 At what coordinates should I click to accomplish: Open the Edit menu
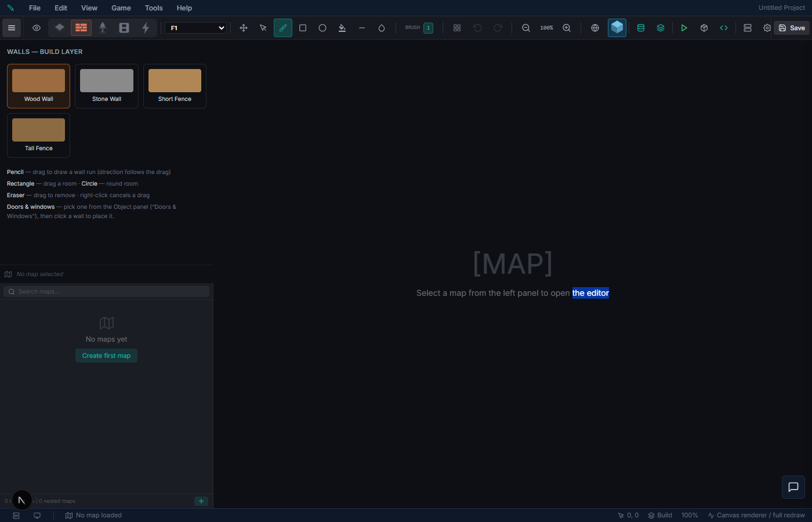point(61,8)
